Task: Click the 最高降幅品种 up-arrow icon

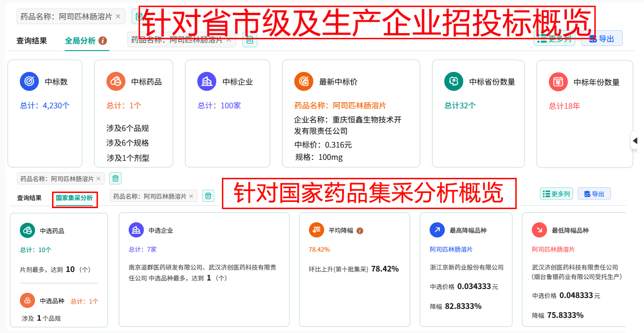Action: coord(437,230)
